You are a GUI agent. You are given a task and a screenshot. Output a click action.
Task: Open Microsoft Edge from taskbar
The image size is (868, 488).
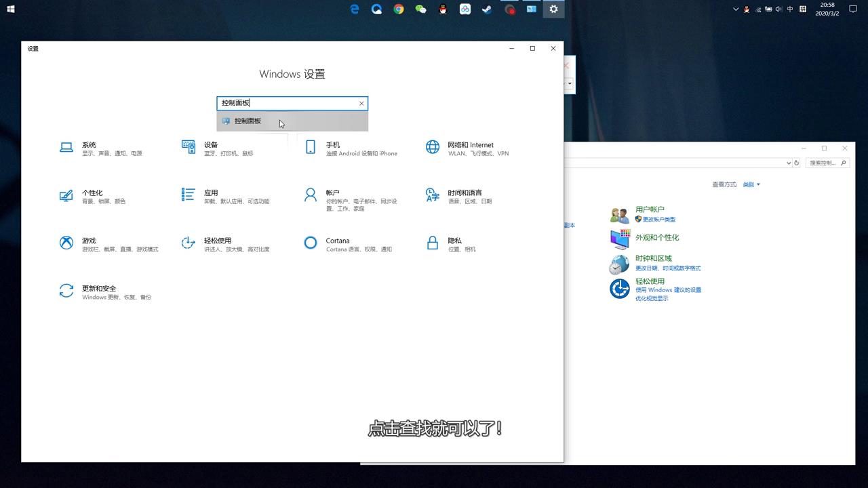[x=355, y=9]
